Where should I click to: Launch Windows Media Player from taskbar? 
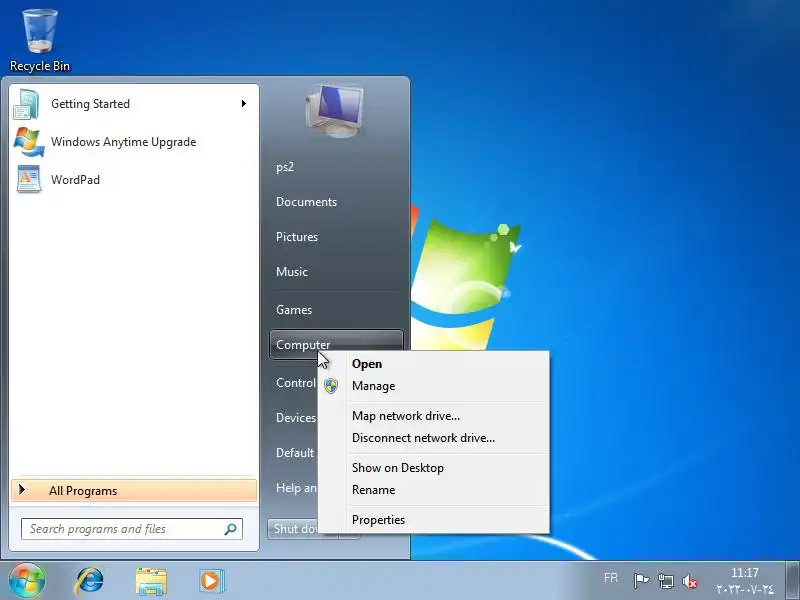point(210,581)
